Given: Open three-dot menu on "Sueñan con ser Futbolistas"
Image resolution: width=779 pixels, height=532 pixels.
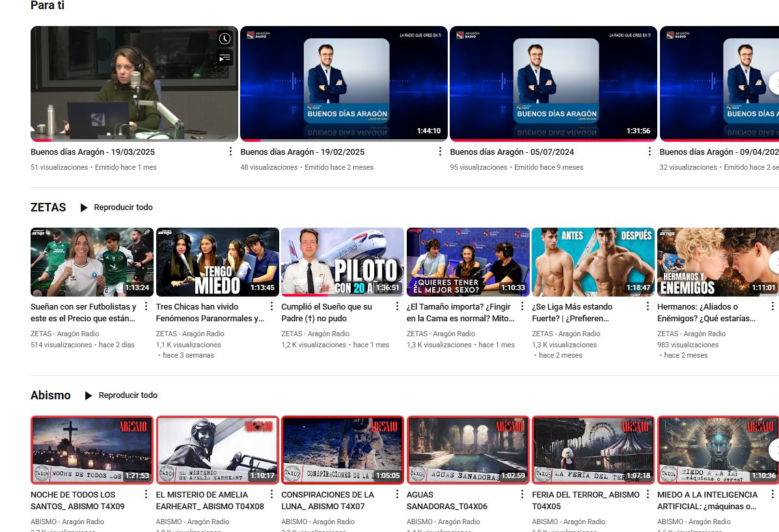Looking at the screenshot, I should (146, 306).
